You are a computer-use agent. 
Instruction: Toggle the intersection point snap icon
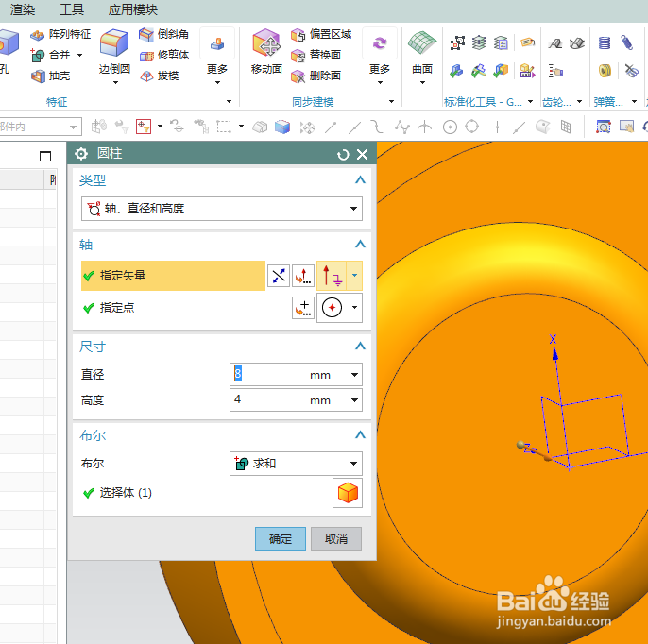click(424, 127)
